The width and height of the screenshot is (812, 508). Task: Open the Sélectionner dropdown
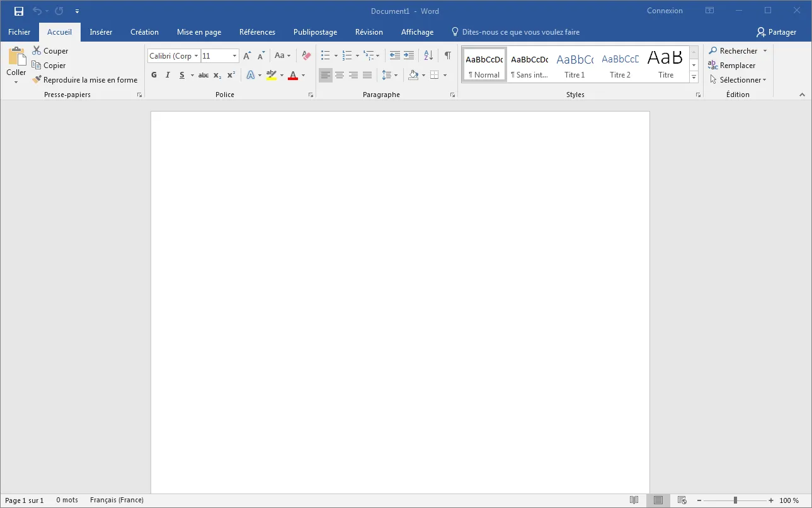pyautogui.click(x=738, y=80)
